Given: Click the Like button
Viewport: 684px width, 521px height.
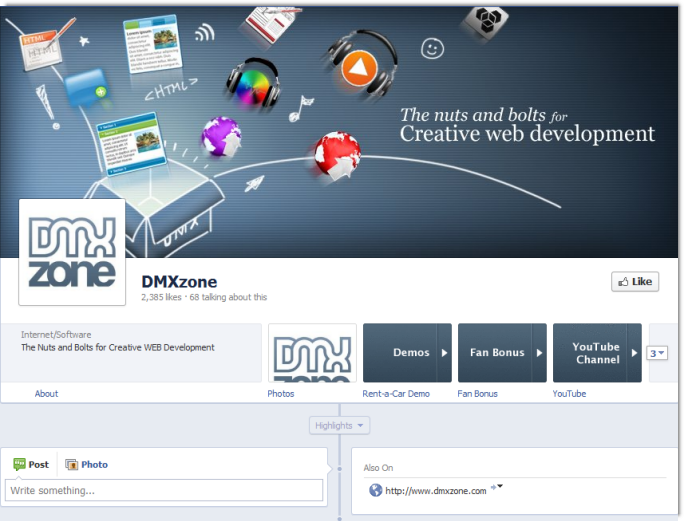Looking at the screenshot, I should tap(635, 282).
